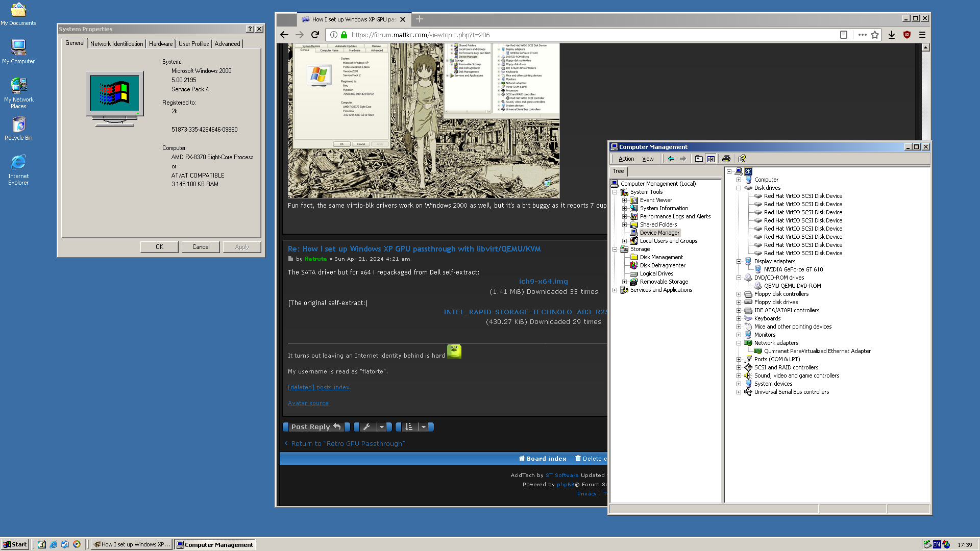Viewport: 980px width, 551px height.
Task: Click the My Computer desktop icon
Action: click(x=18, y=52)
